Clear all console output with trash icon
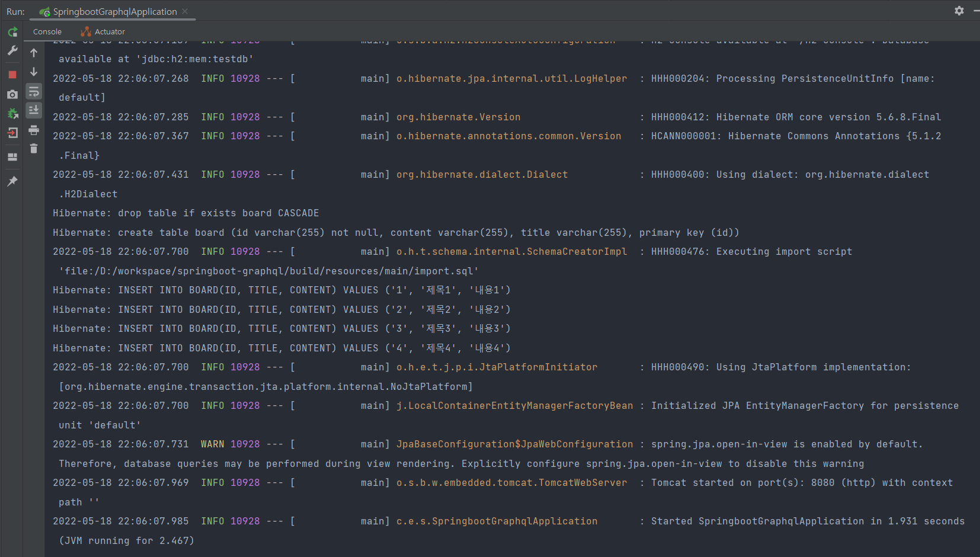This screenshot has width=980, height=557. click(34, 149)
